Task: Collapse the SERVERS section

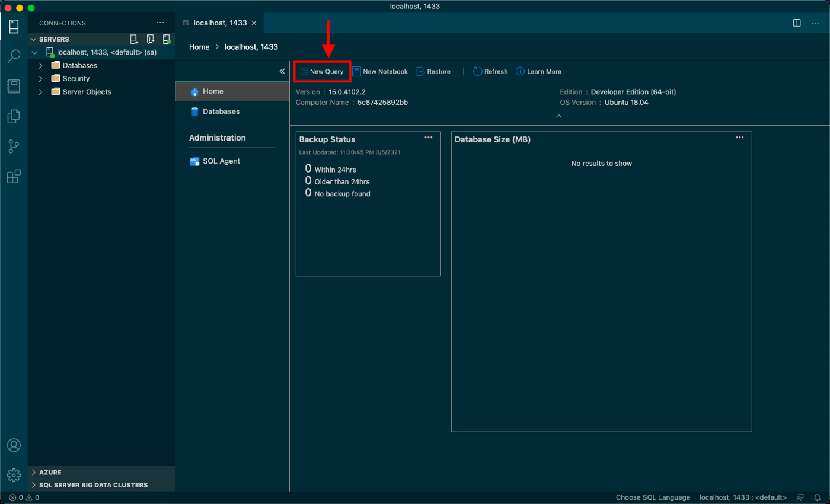Action: pyautogui.click(x=34, y=39)
